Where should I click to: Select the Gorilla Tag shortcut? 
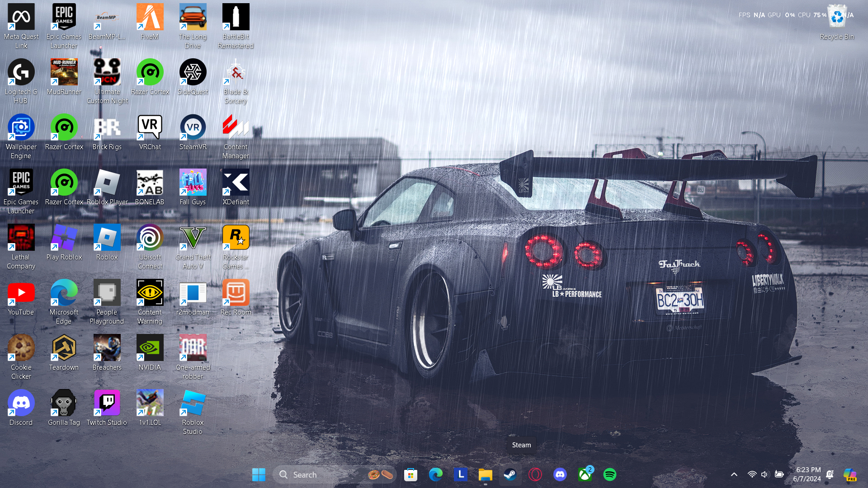(64, 408)
